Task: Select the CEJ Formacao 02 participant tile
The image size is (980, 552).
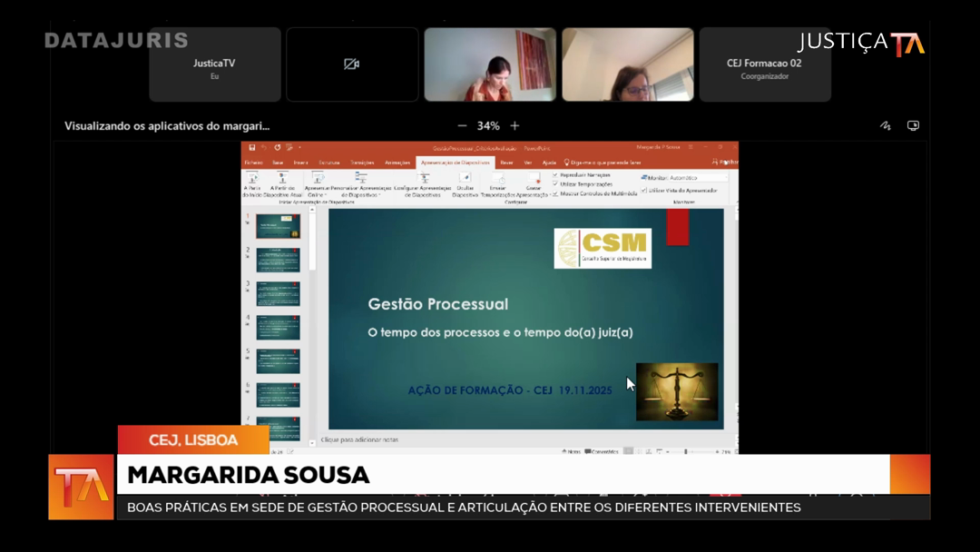Action: click(764, 64)
